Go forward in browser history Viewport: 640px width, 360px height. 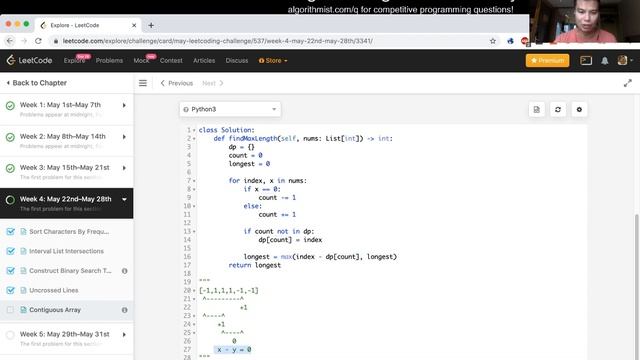pyautogui.click(x=24, y=41)
